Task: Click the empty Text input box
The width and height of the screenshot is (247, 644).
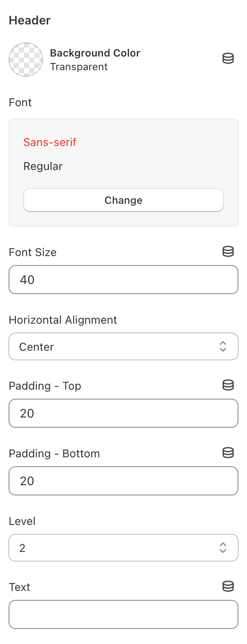Action: coord(123,614)
